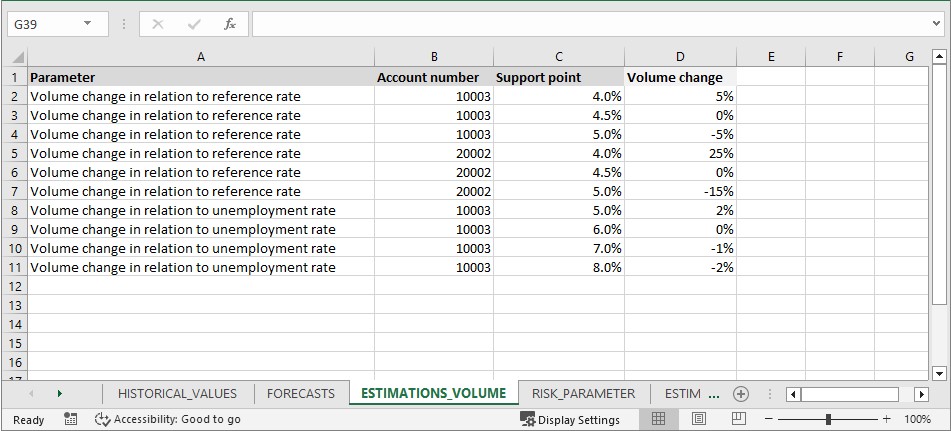Expand the formula bar chevron
This screenshot has height=431, width=951.
tap(938, 24)
